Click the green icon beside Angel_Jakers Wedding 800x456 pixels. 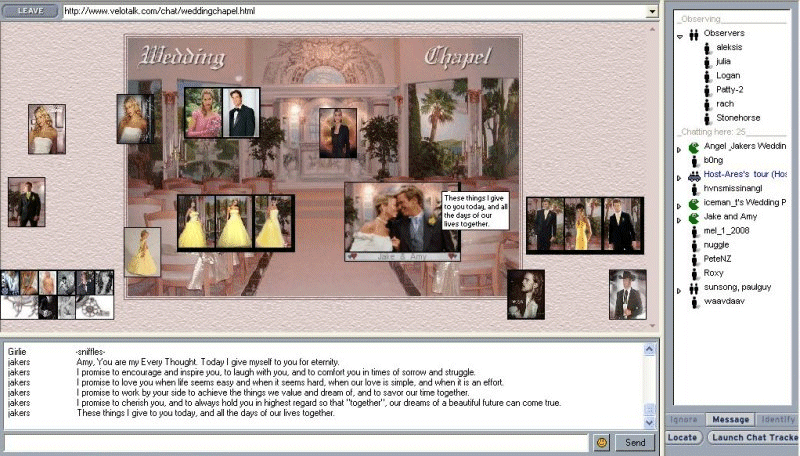point(694,147)
